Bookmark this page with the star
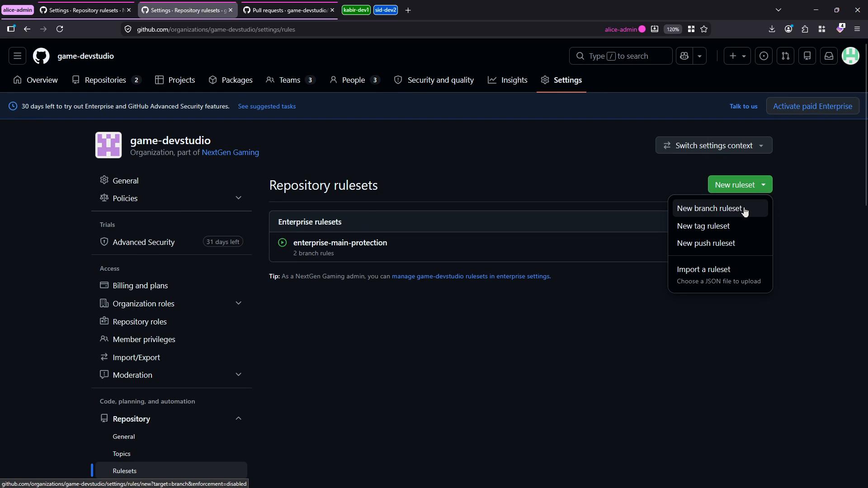This screenshot has height=488, width=868. [x=704, y=29]
